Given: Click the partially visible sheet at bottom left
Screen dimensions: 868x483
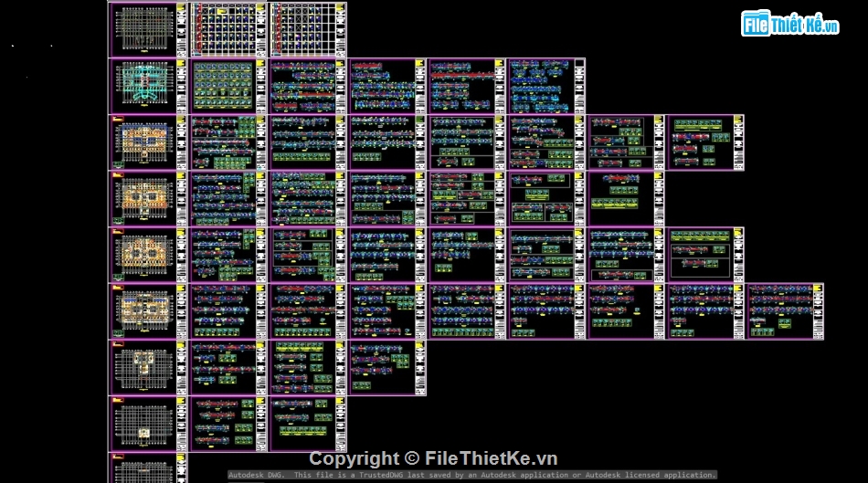Looking at the screenshot, I should (x=146, y=467).
